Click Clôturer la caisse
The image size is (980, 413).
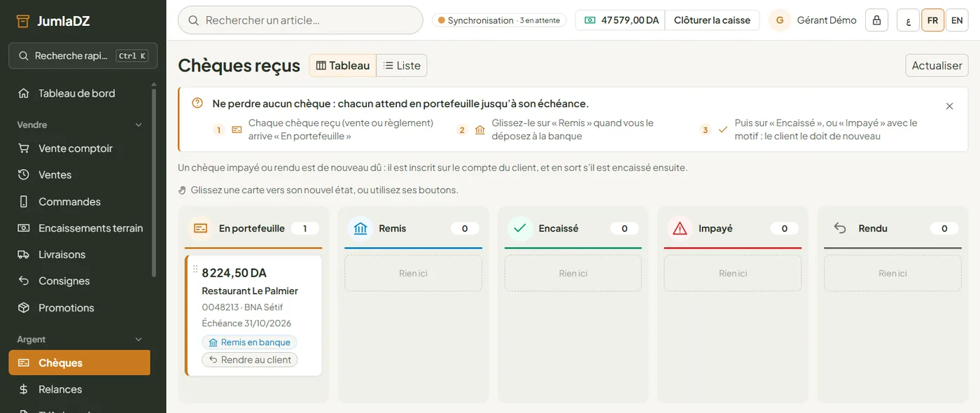[x=712, y=20]
